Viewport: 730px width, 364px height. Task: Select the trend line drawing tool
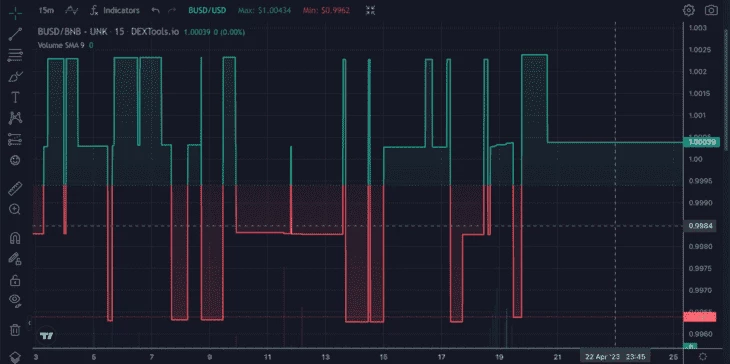(x=15, y=34)
